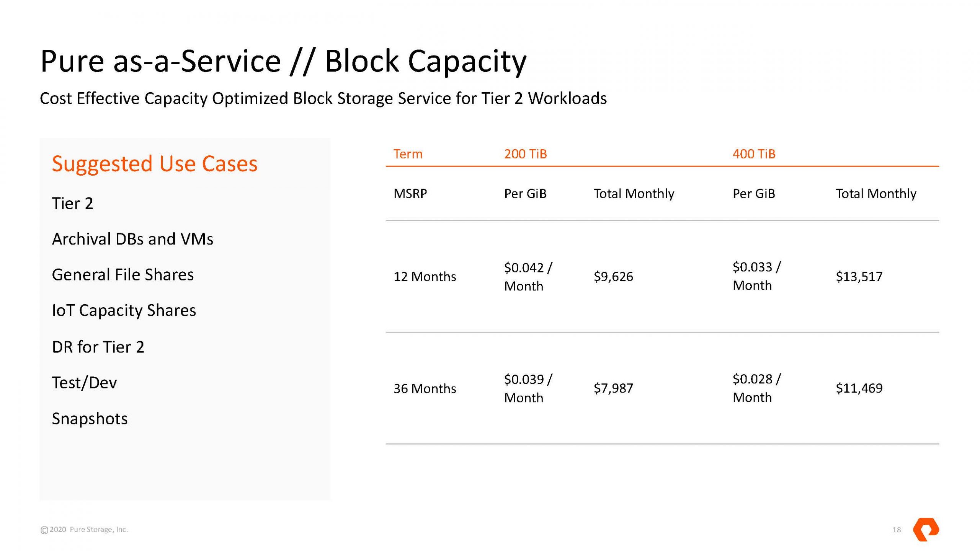The image size is (980, 551).
Task: Click the "Archival DBs and VMs" item
Action: (132, 239)
